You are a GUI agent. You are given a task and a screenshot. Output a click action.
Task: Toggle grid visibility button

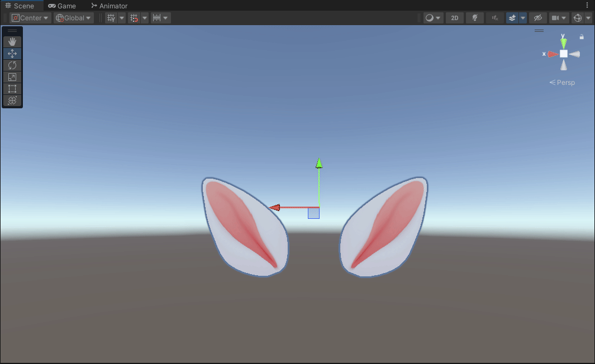point(111,18)
